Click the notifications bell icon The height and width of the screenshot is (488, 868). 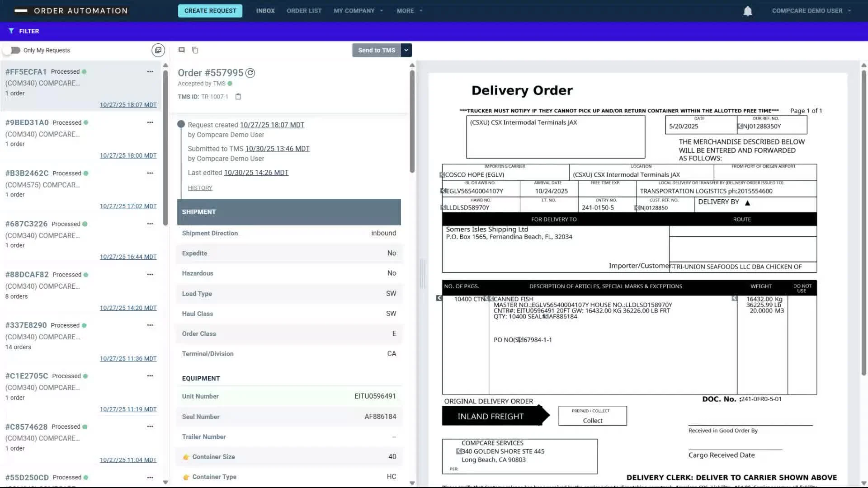(x=748, y=11)
